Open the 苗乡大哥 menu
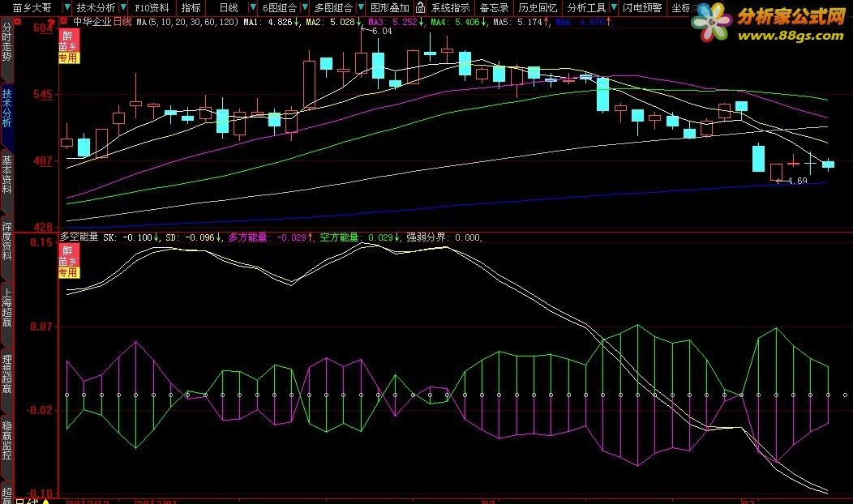Viewport: 853px width, 504px height. tap(32, 7)
